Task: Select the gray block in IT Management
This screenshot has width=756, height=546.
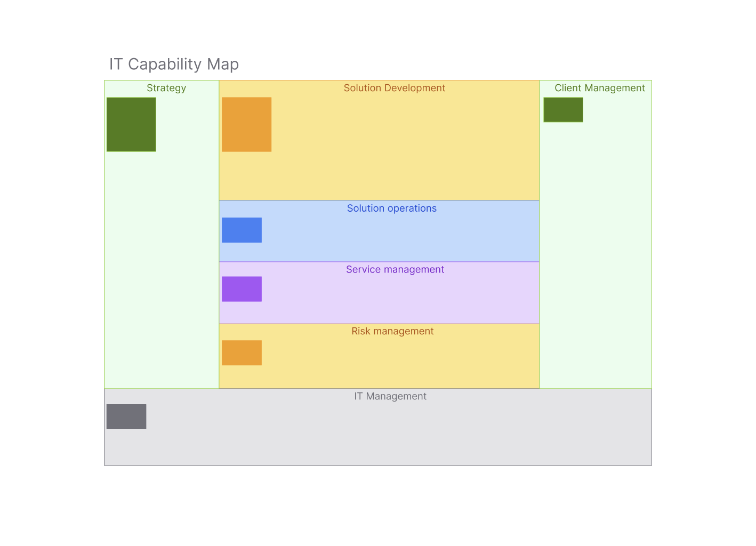Action: (x=126, y=416)
